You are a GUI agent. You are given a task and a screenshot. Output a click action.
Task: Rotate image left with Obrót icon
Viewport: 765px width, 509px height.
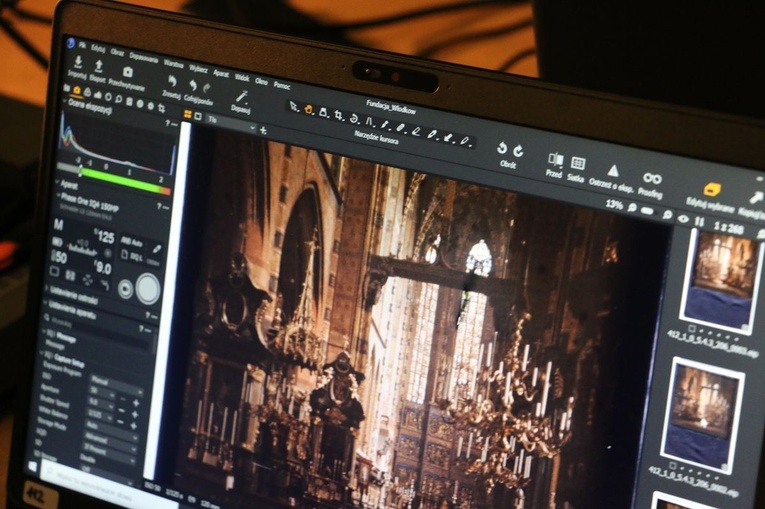pyautogui.click(x=502, y=148)
